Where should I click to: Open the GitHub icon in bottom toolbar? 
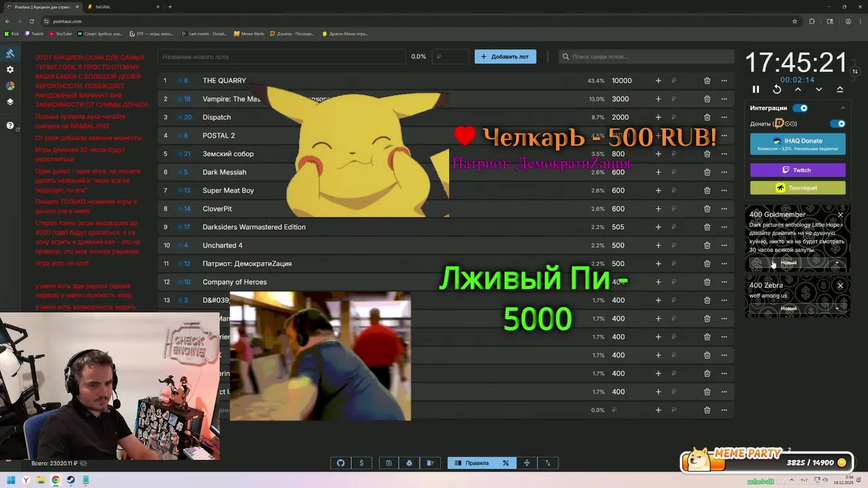(x=341, y=463)
